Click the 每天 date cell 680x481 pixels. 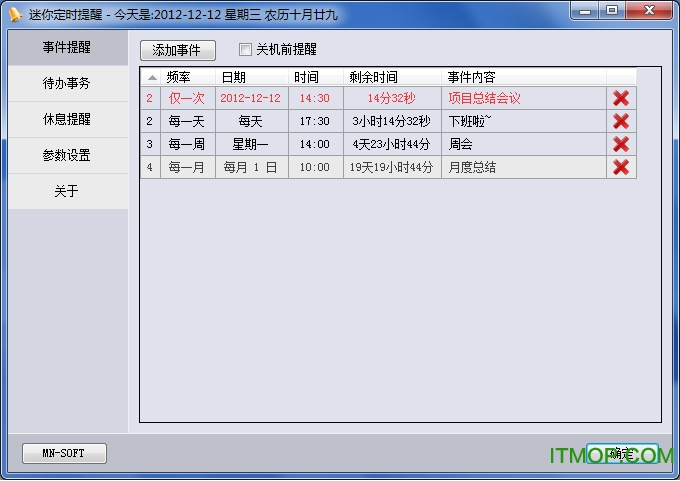[x=252, y=121]
